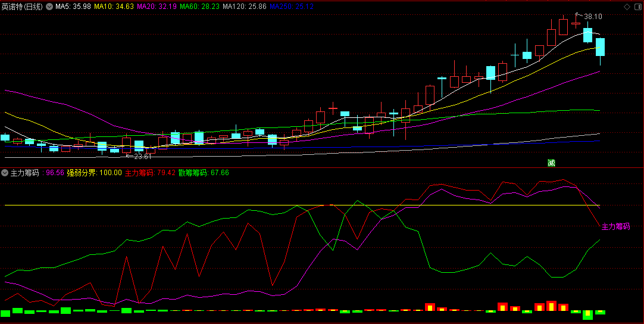
Task: Open the dropdown next to 英诺特(日线)
Action: (49, 7)
